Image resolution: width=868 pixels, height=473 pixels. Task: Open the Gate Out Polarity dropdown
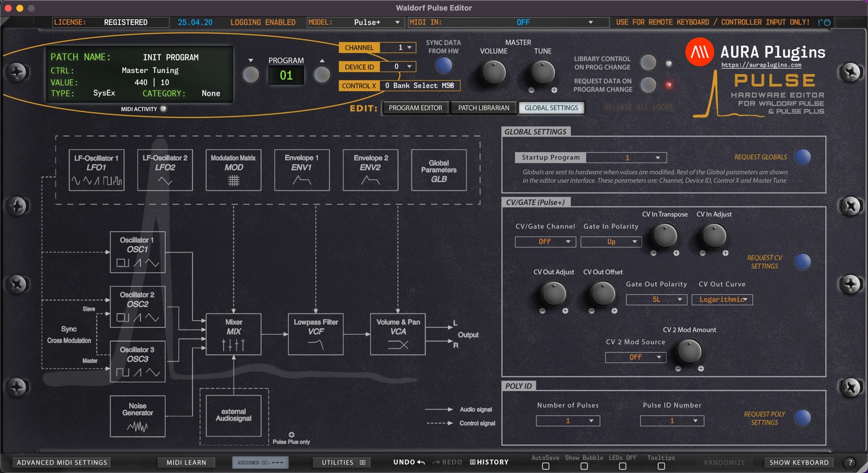(x=656, y=300)
